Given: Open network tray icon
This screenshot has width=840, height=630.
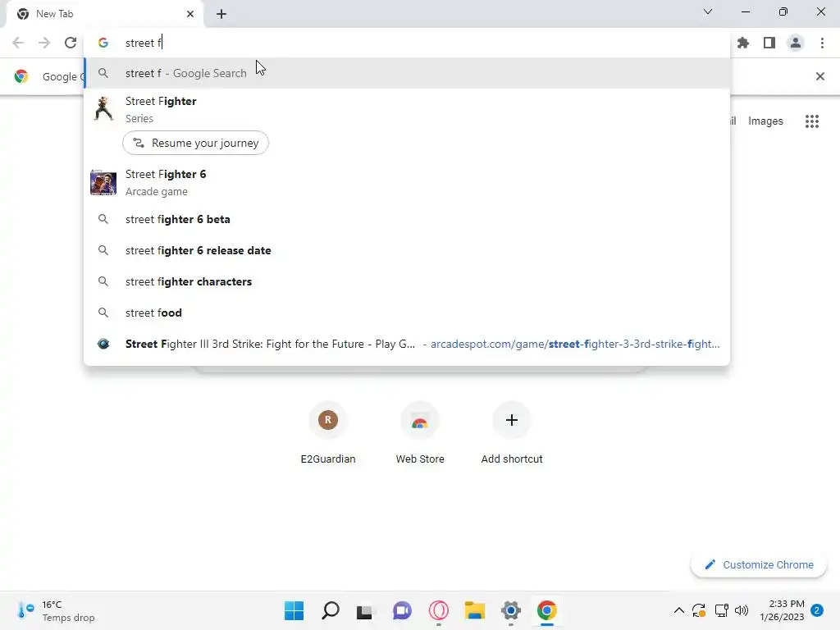Looking at the screenshot, I should click(721, 610).
